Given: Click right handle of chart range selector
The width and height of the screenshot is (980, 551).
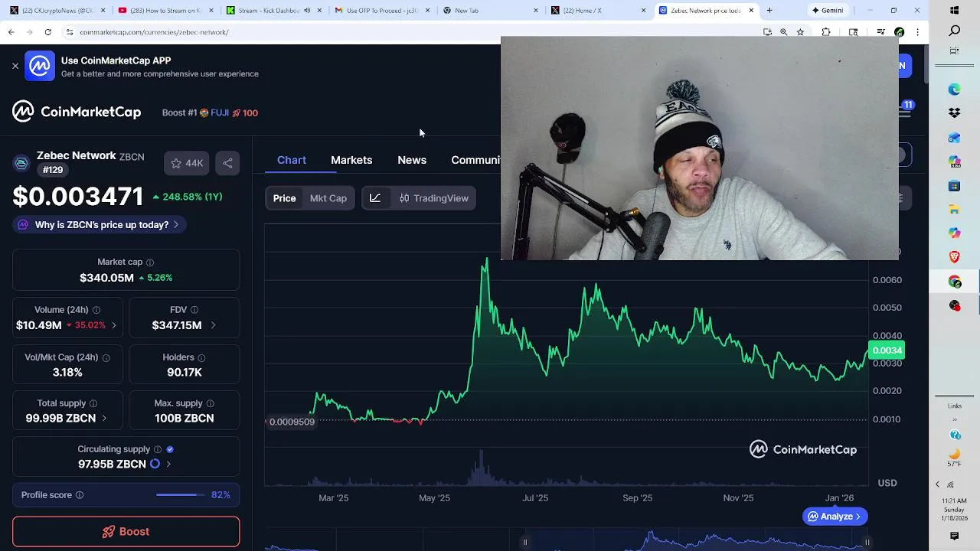Looking at the screenshot, I should coord(867,543).
